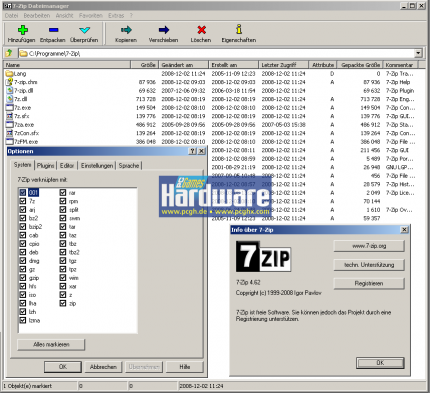
Task: Close the Info über 7-Zip dialog
Action: tap(404, 230)
